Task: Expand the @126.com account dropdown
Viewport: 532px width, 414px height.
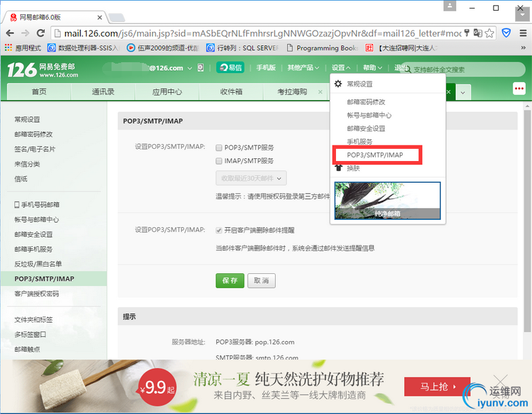Action: click(190, 68)
